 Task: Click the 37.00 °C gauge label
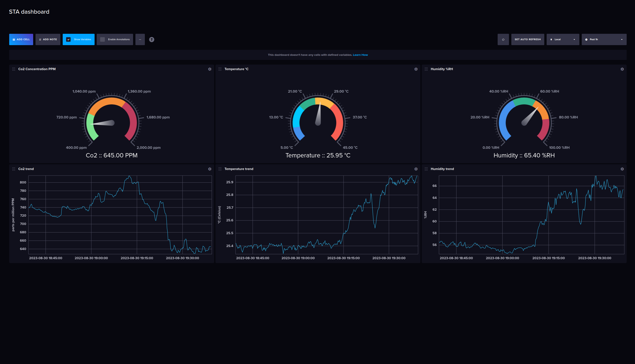360,117
